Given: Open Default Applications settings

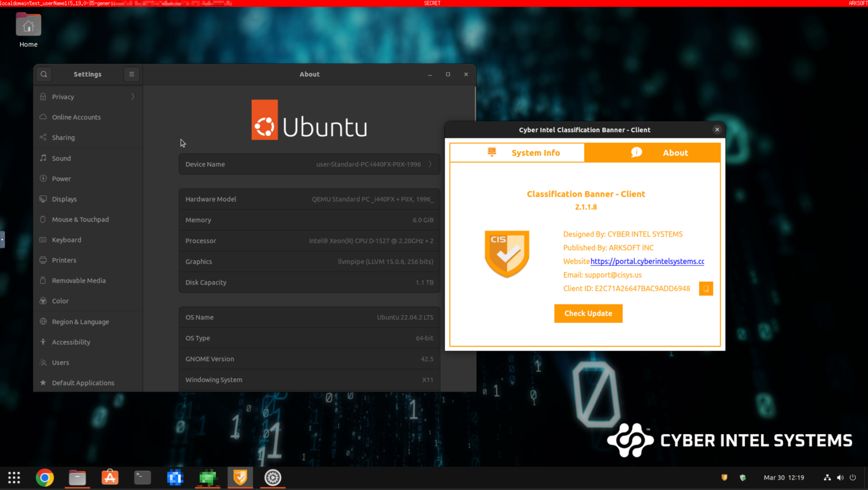Looking at the screenshot, I should click(x=83, y=383).
